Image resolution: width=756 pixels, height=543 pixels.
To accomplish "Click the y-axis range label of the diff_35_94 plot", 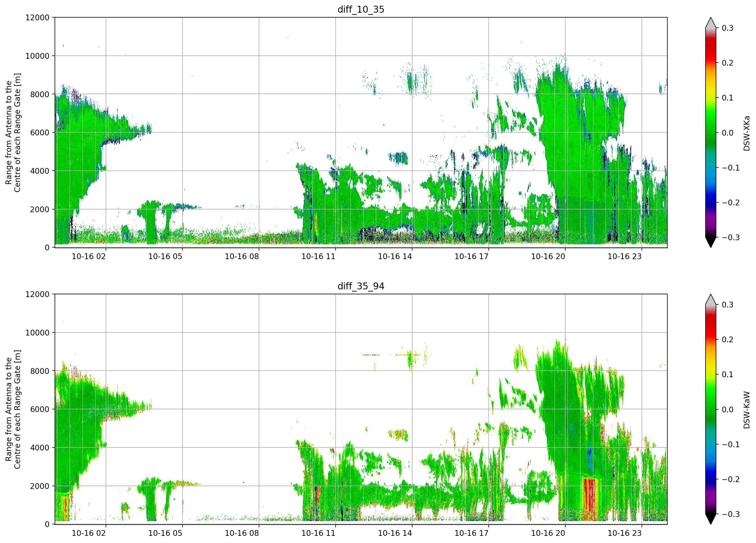I will (13, 409).
